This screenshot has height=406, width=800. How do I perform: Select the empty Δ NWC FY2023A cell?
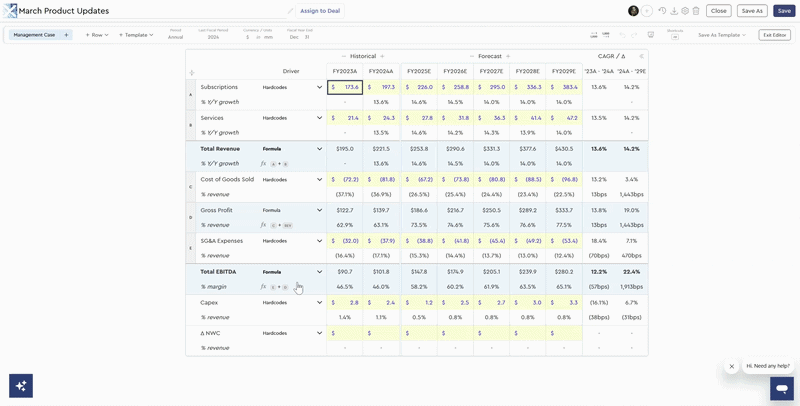click(x=345, y=333)
